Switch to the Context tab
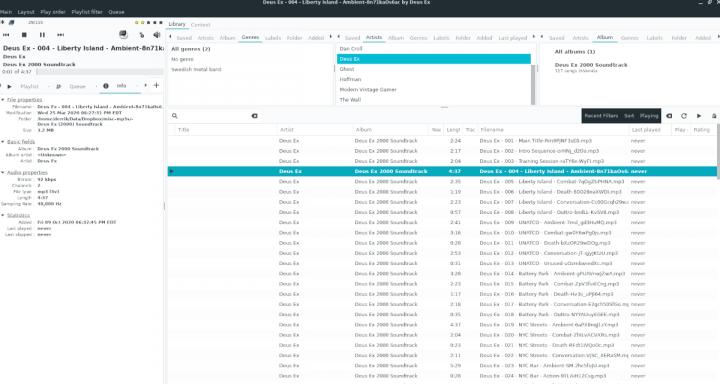Screen dimensions: 720x384 pyautogui.click(x=200, y=25)
